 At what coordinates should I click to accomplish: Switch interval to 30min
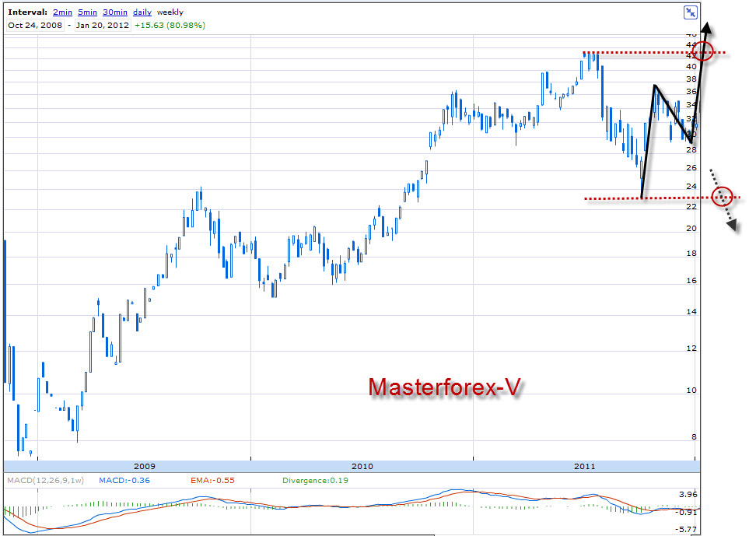pos(115,12)
